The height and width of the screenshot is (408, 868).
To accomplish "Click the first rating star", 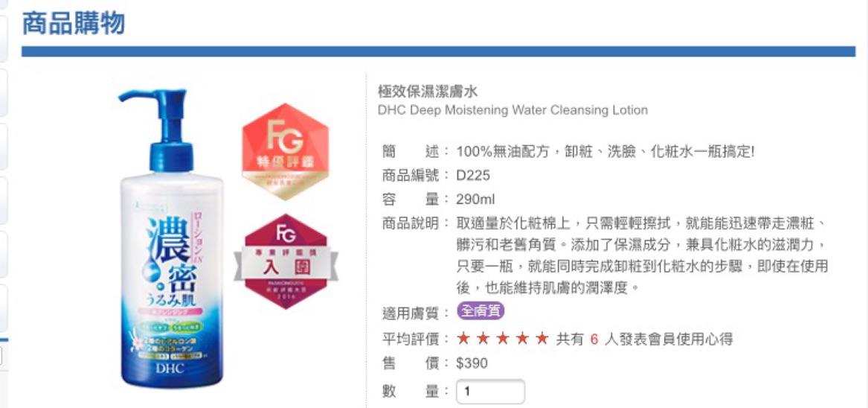I will 463,338.
